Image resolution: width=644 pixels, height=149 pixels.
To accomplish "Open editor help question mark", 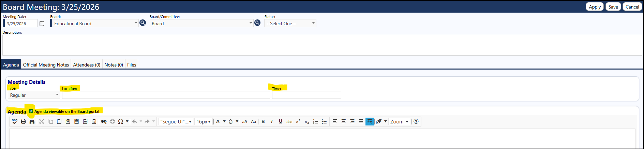I will (x=416, y=121).
